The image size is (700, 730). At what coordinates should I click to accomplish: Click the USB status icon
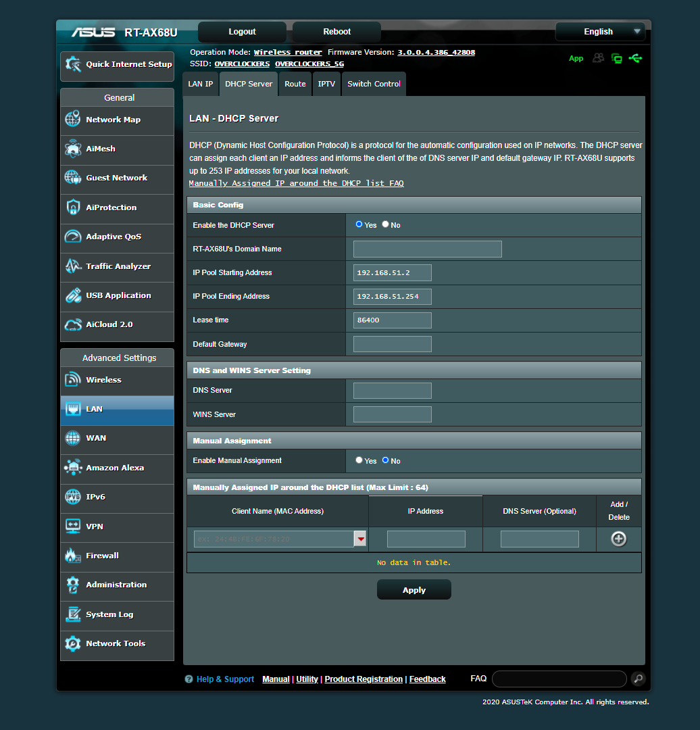[x=635, y=58]
